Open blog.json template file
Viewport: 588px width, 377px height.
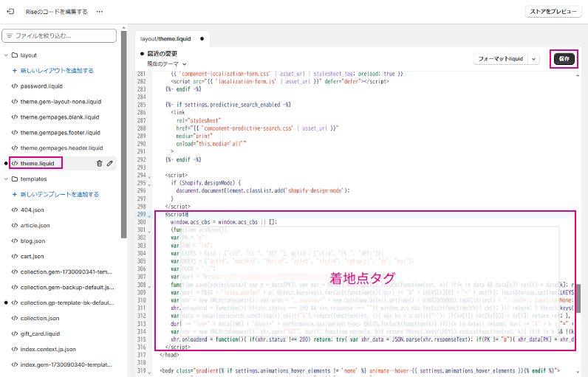click(x=33, y=241)
